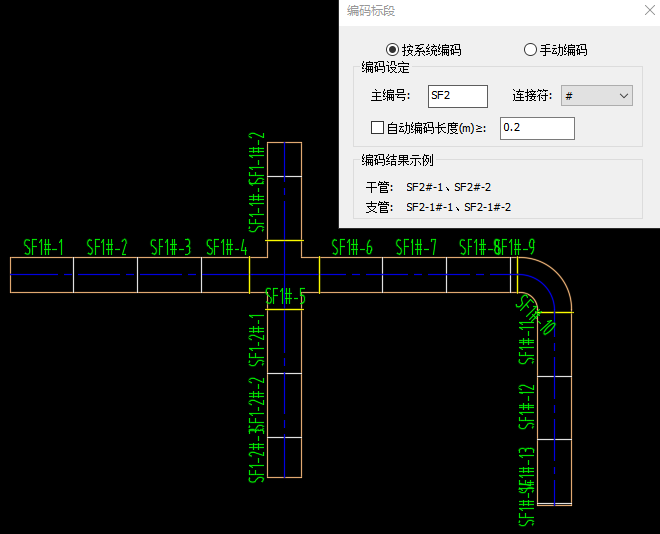660x534 pixels.
Task: Select the SF1-2#-2 branch duct segment
Action: tap(285, 404)
